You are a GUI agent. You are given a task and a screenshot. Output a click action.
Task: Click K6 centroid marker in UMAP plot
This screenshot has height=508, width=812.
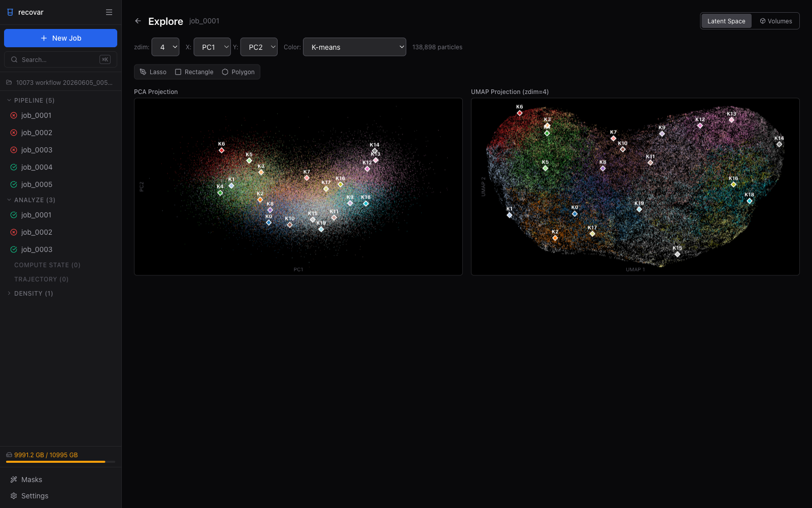520,113
